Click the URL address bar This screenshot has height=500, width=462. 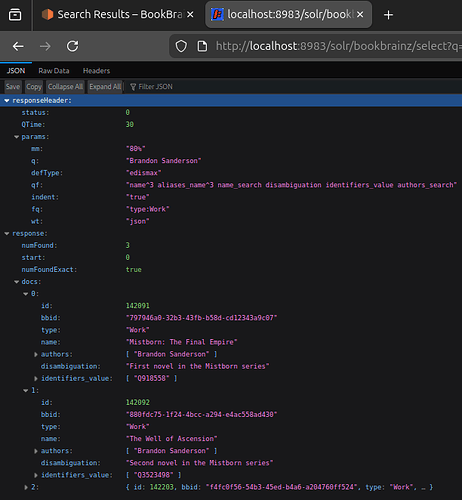[x=338, y=46]
